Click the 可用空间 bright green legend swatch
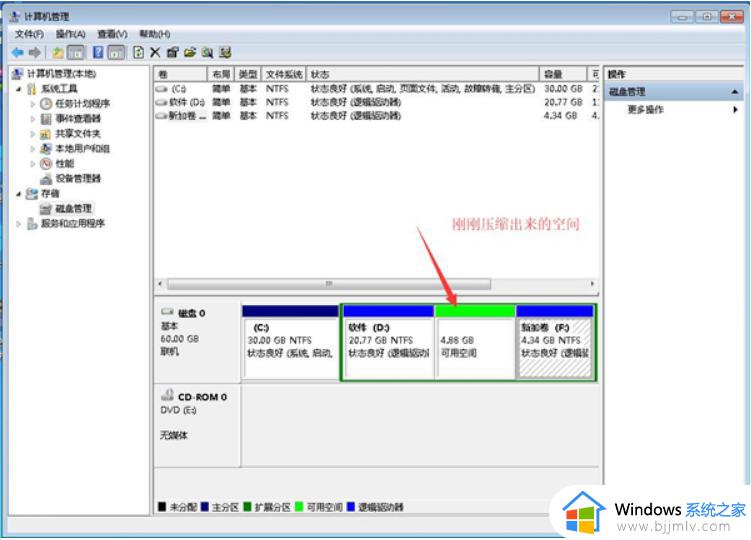 (x=299, y=506)
